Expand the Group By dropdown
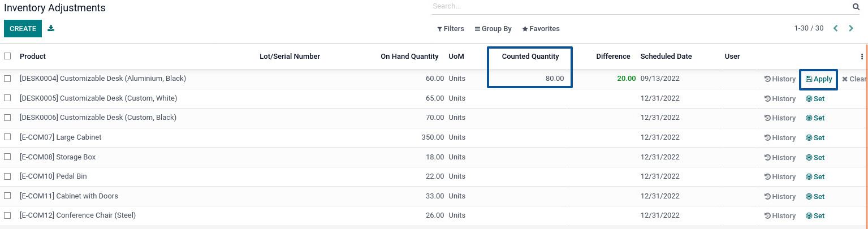The height and width of the screenshot is (229, 868). [x=493, y=29]
